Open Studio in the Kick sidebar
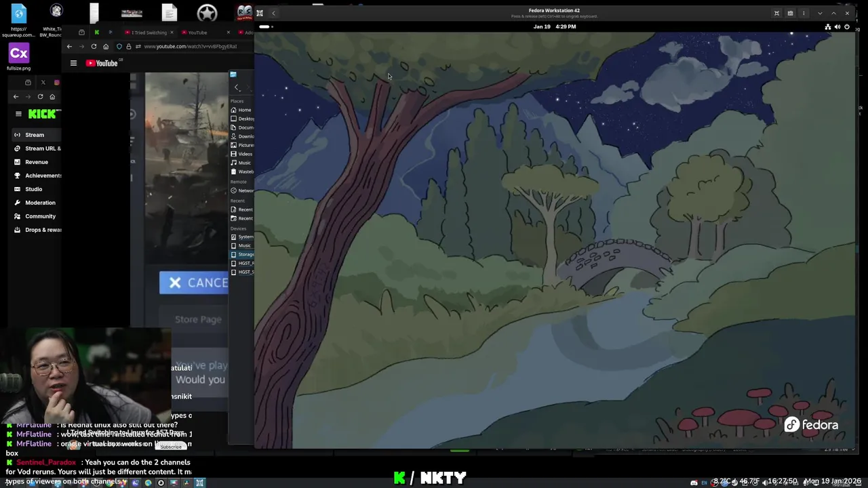 click(33, 189)
